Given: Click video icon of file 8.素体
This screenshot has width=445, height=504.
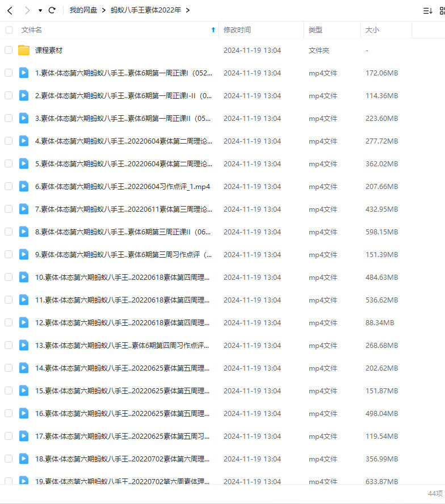Looking at the screenshot, I should 24,232.
